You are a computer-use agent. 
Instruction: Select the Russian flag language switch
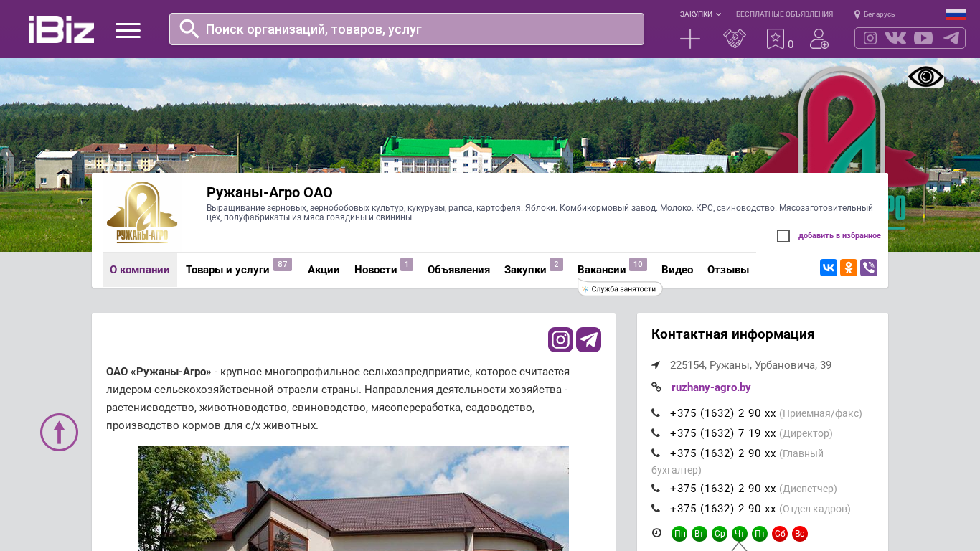[955, 14]
